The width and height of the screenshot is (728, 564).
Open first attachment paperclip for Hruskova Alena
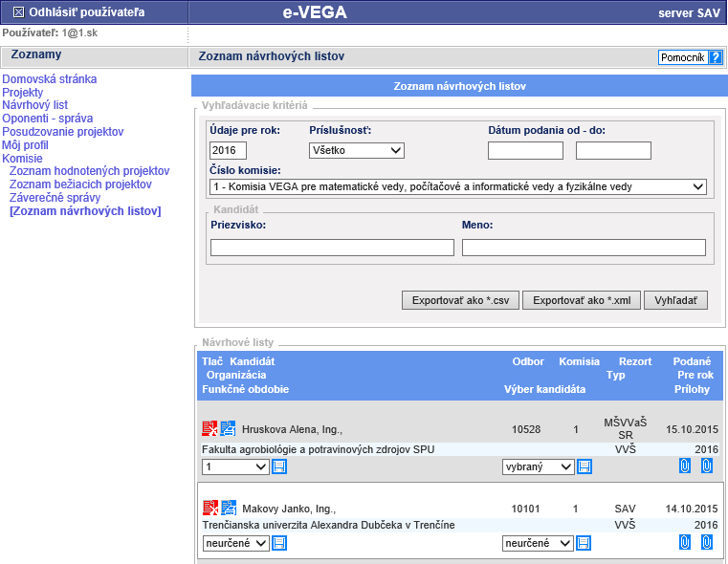685,466
